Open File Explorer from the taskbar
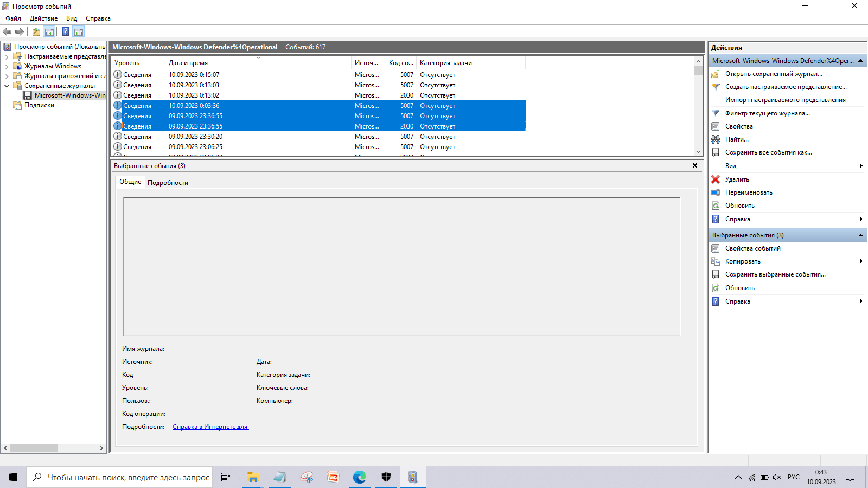This screenshot has height=488, width=868. point(253,477)
